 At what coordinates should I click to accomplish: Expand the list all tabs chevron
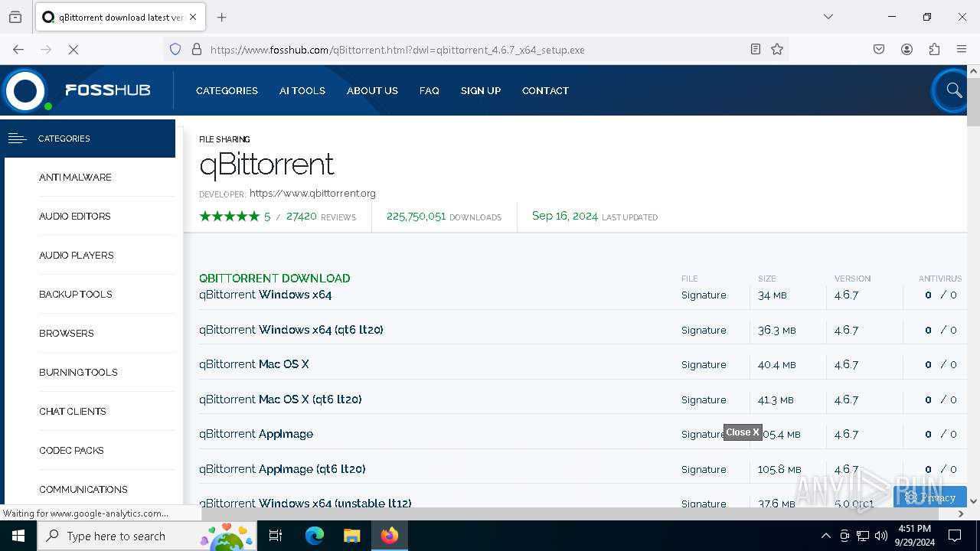(x=828, y=17)
